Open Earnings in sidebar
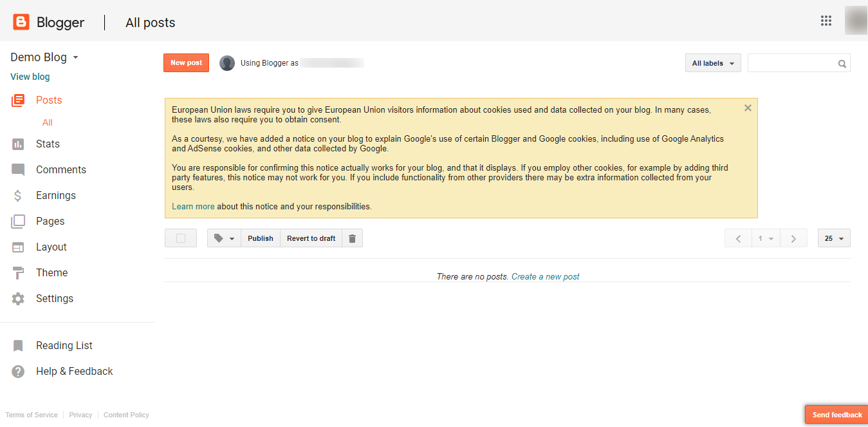 coord(56,196)
